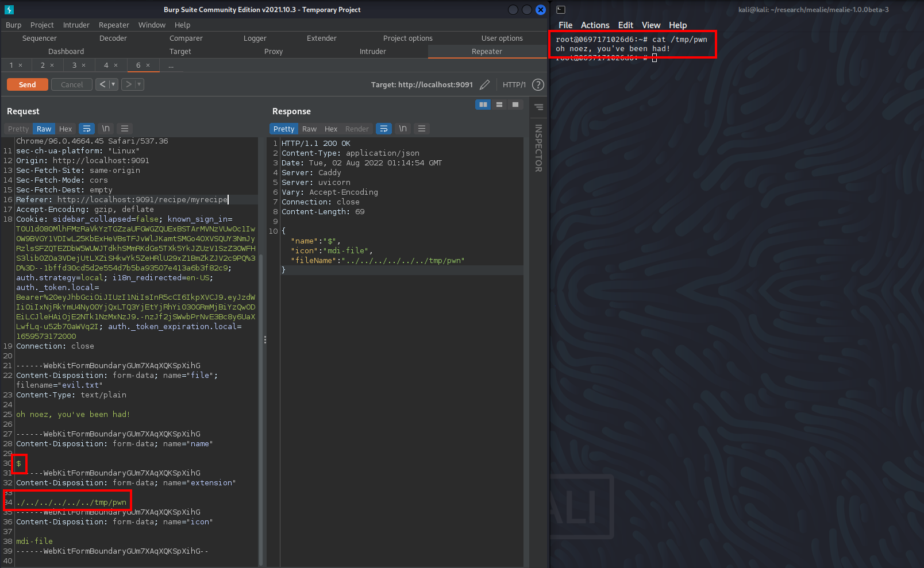
Task: Switch Response view to Hex
Action: click(331, 129)
